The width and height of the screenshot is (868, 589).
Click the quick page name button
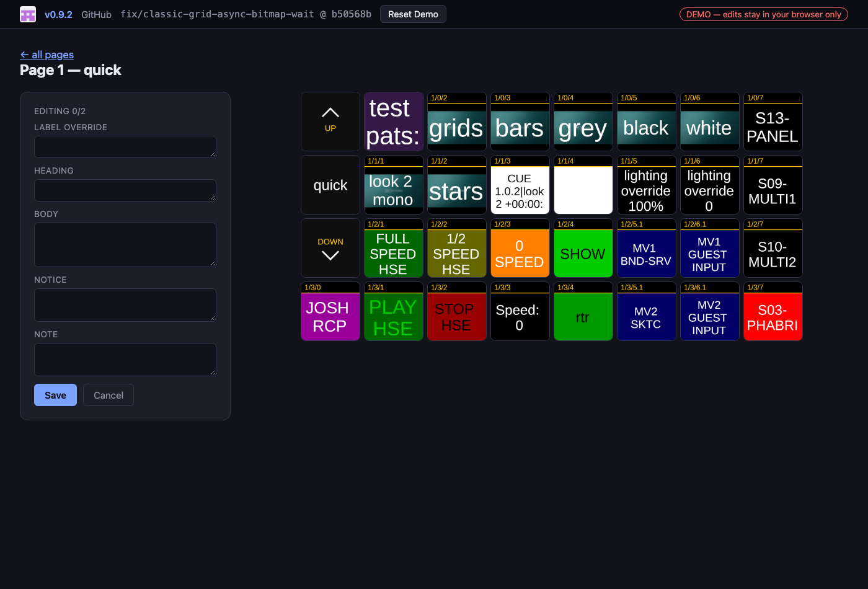[330, 185]
